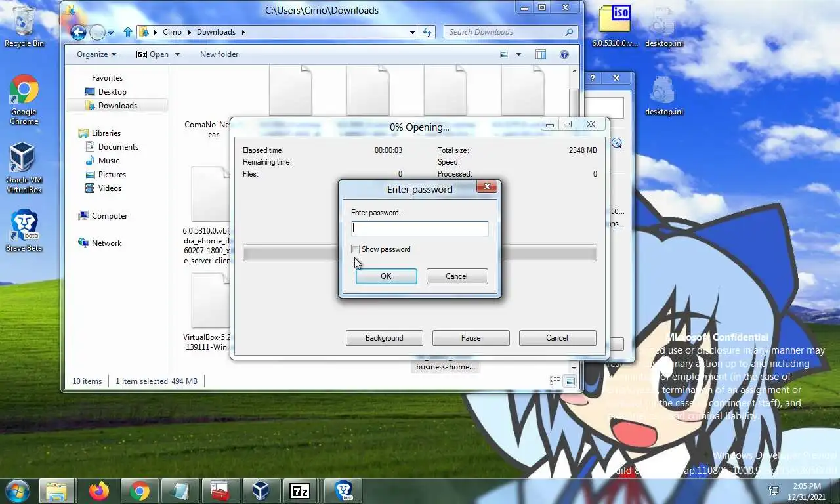Cancel the 0% Opening progress window
840x504 pixels.
(557, 338)
